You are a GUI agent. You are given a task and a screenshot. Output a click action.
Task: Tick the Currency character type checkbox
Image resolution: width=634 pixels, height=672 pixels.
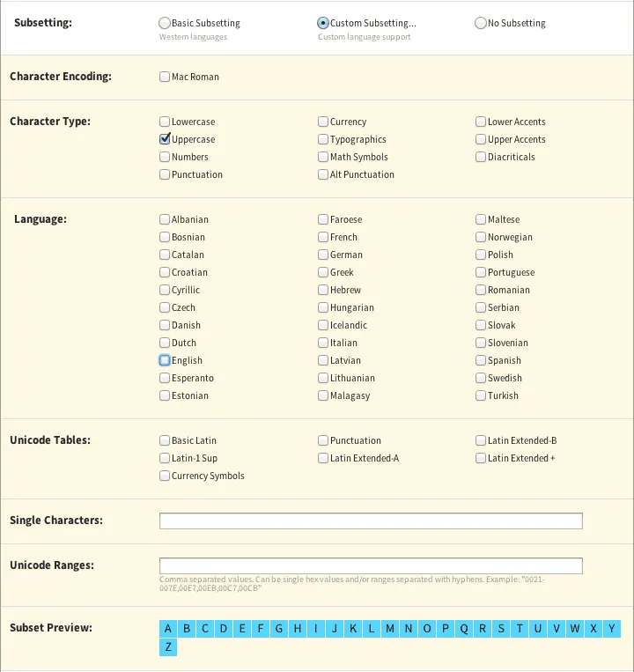click(323, 122)
